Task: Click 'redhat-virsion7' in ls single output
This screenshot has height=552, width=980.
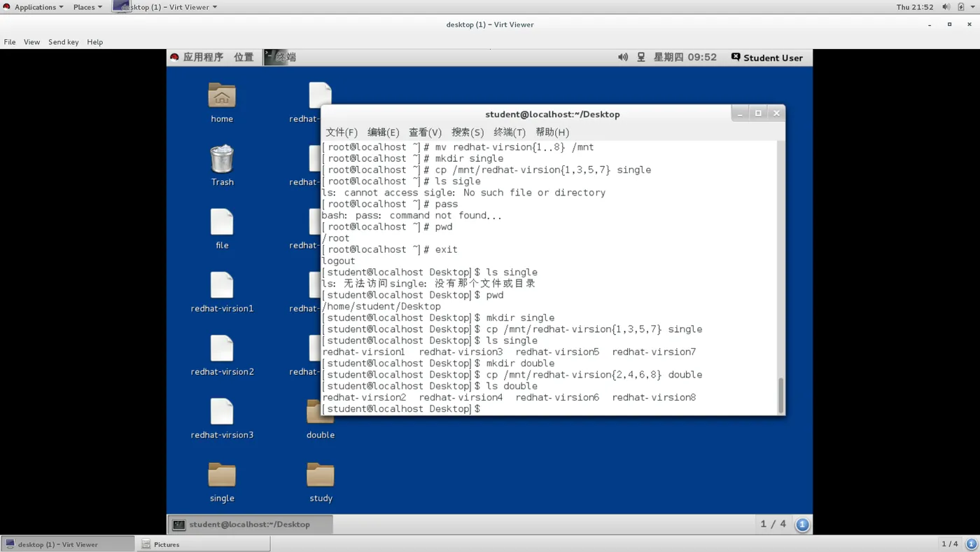Action: (654, 352)
